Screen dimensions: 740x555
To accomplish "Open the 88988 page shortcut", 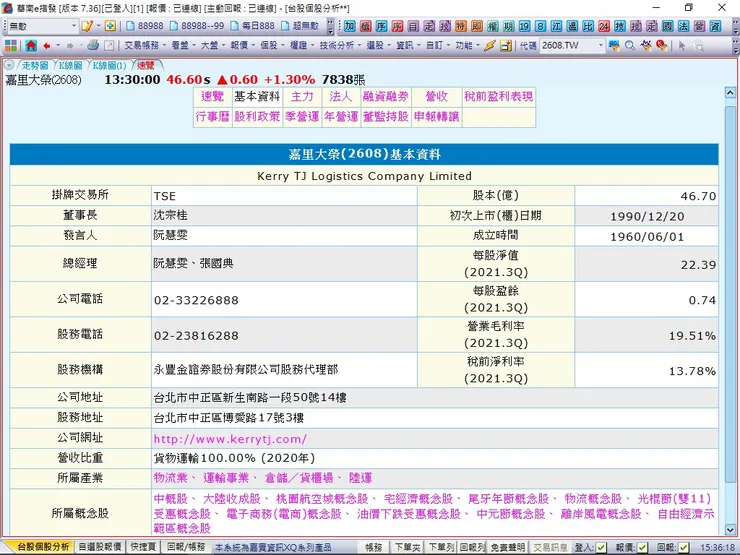I will click(x=145, y=26).
